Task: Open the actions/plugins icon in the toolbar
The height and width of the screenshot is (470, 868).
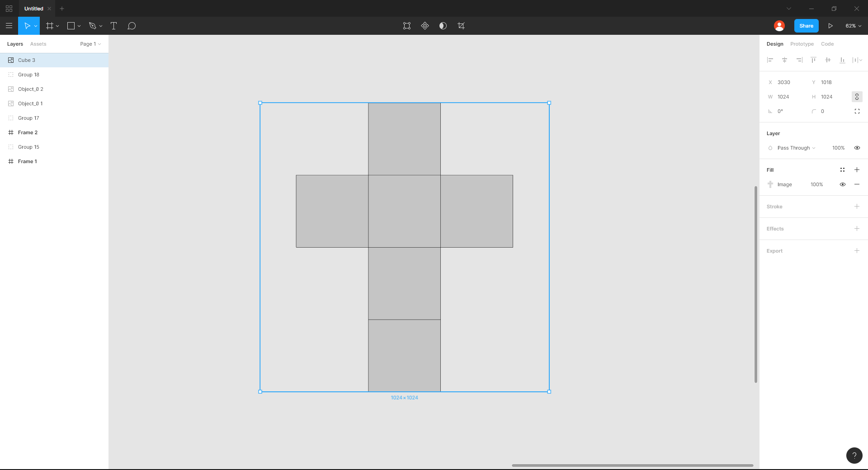Action: 425,26
